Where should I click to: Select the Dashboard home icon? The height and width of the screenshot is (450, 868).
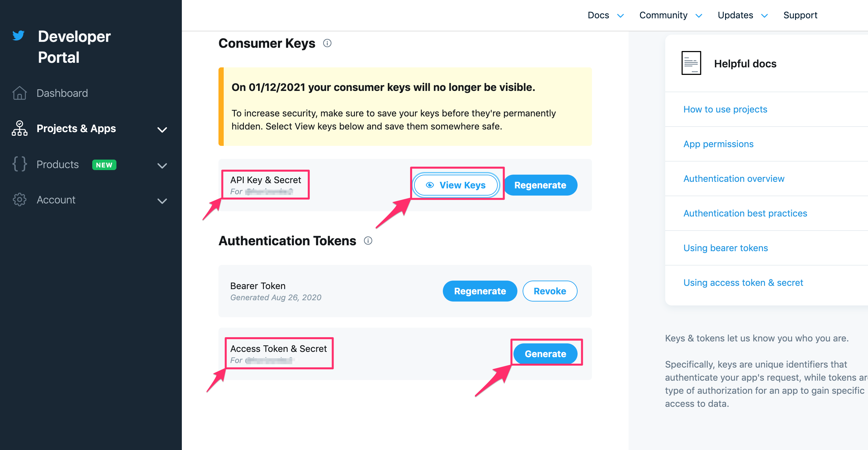point(19,93)
